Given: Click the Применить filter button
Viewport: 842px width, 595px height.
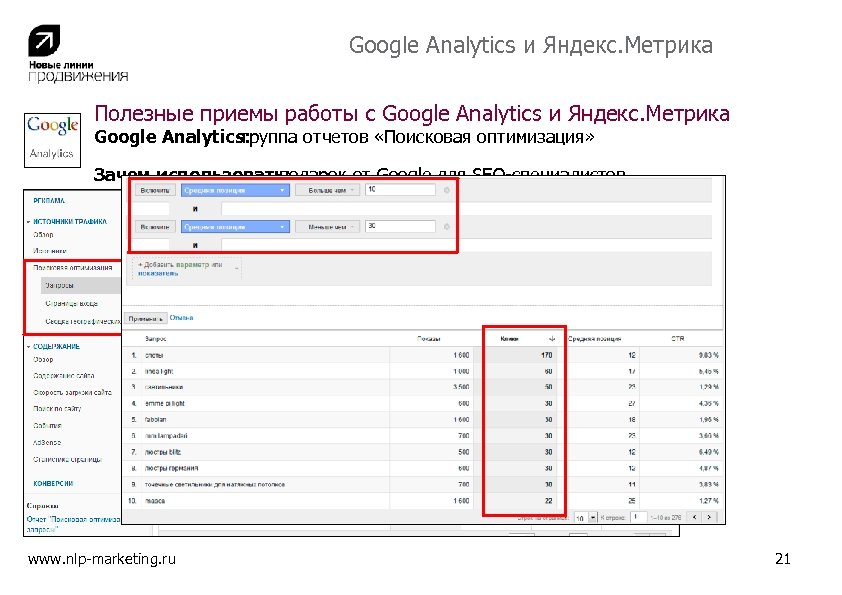Looking at the screenshot, I should pos(146,318).
